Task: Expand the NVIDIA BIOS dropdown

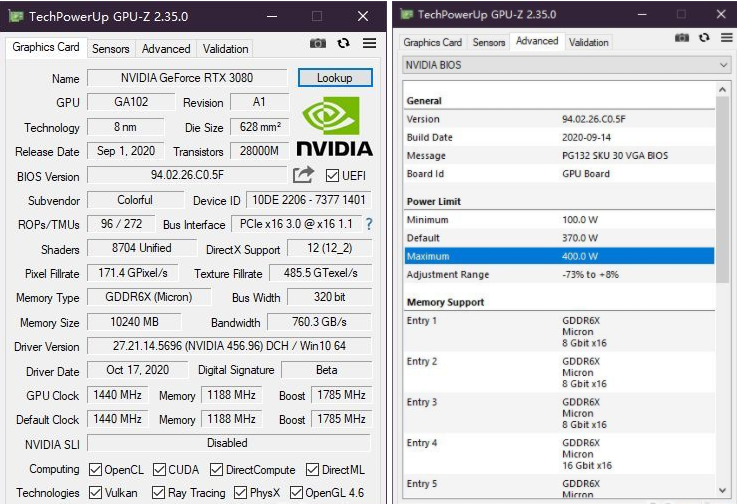Action: point(566,65)
